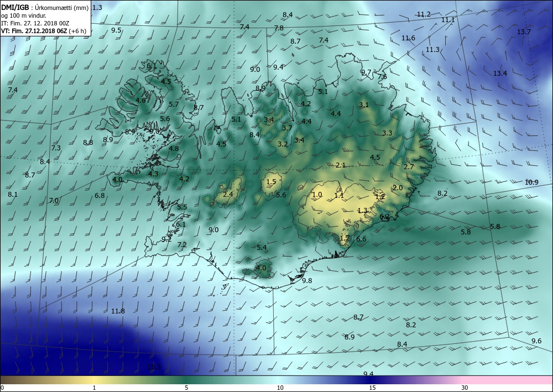
Task: Click the map value 6.2
Action: pyautogui.click(x=384, y=217)
